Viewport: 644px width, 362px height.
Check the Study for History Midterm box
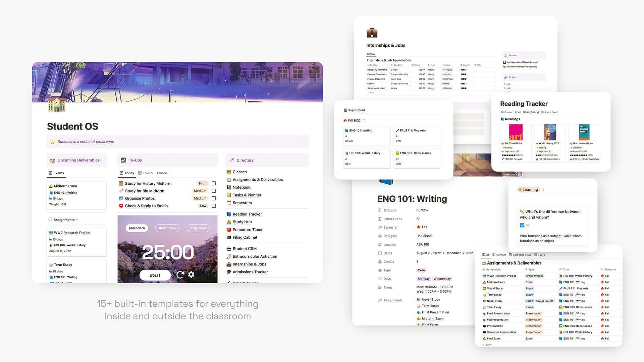(x=215, y=183)
